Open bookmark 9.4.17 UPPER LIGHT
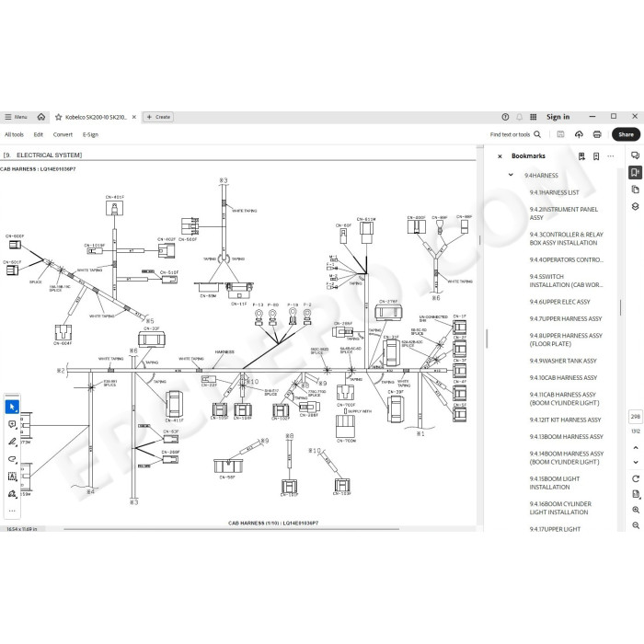This screenshot has width=644, height=644. tap(555, 529)
